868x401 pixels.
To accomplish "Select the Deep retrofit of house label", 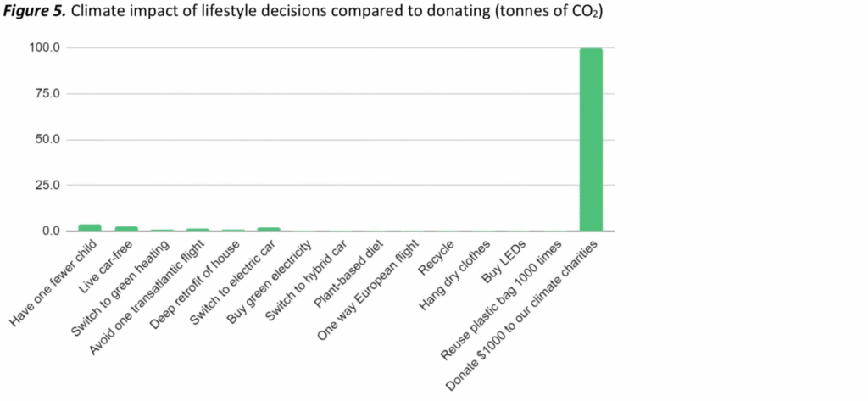I will (x=195, y=284).
